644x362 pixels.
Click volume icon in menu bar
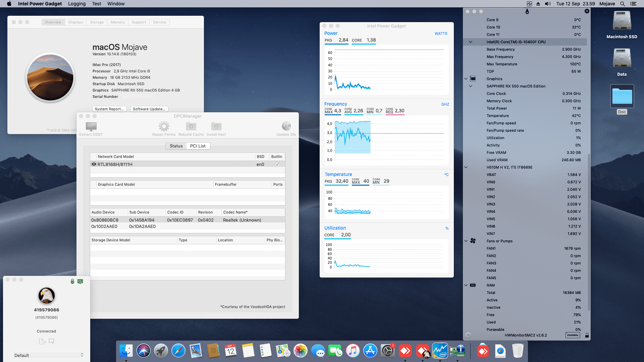click(548, 4)
